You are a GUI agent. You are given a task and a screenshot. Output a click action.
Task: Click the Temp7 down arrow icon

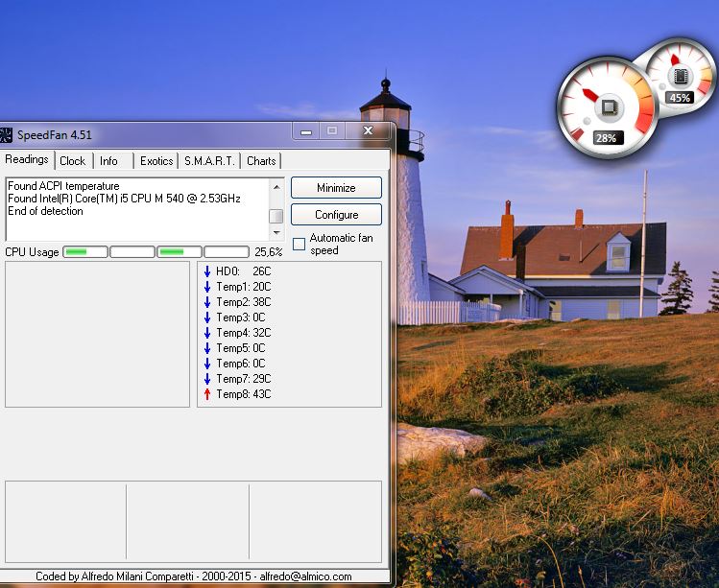coord(206,379)
